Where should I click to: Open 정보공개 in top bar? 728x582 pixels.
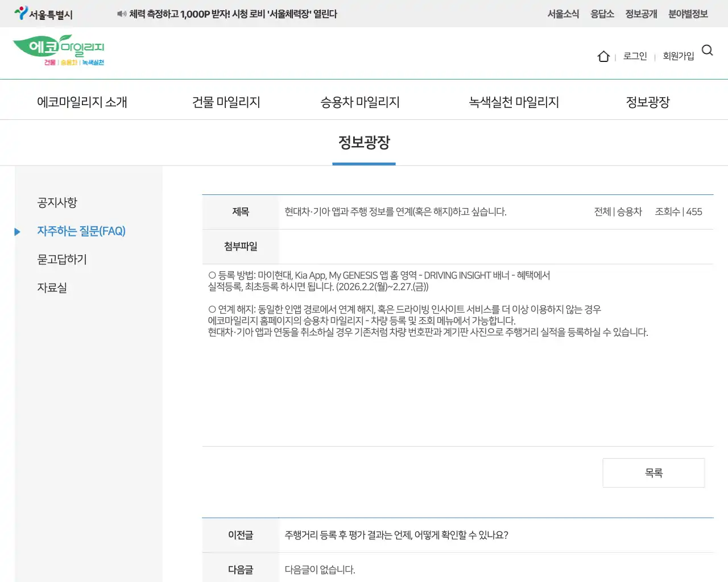tap(641, 14)
